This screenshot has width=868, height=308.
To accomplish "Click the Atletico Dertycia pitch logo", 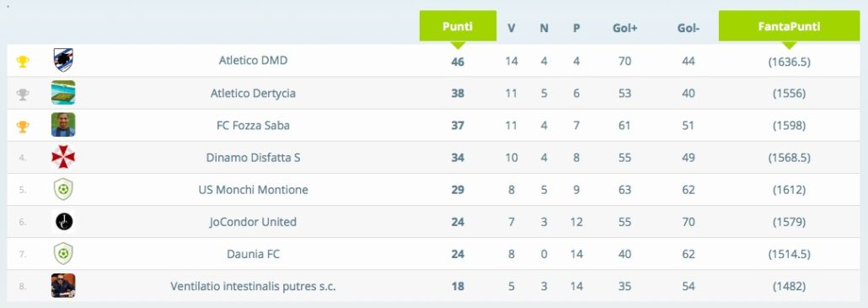I will (63, 93).
